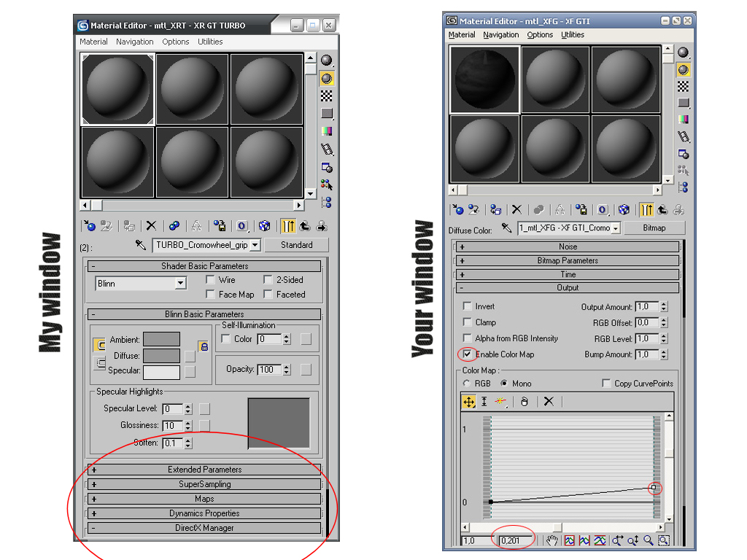
Task: Open Material menu in left window
Action: click(x=93, y=42)
